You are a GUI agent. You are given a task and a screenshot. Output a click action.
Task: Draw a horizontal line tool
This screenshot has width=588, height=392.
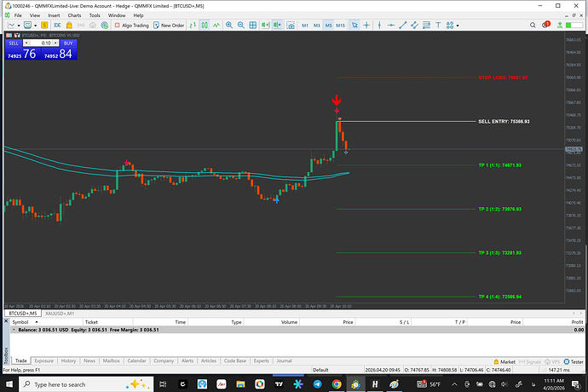[391, 25]
